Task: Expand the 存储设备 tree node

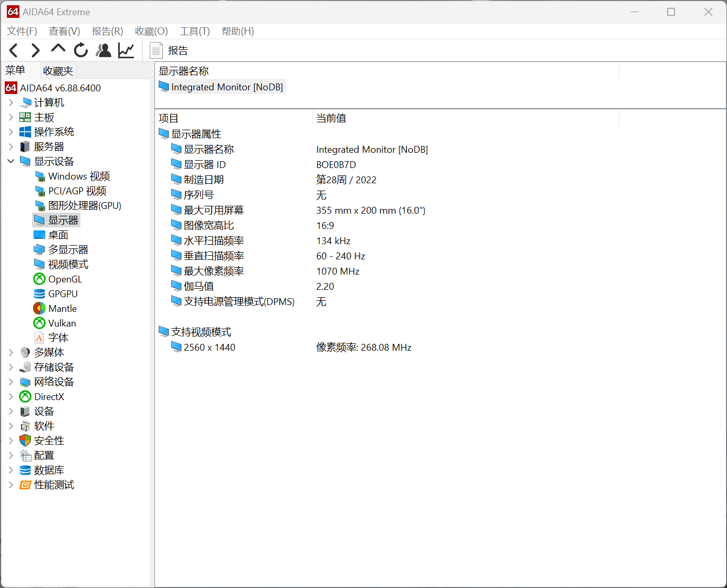Action: (11, 367)
